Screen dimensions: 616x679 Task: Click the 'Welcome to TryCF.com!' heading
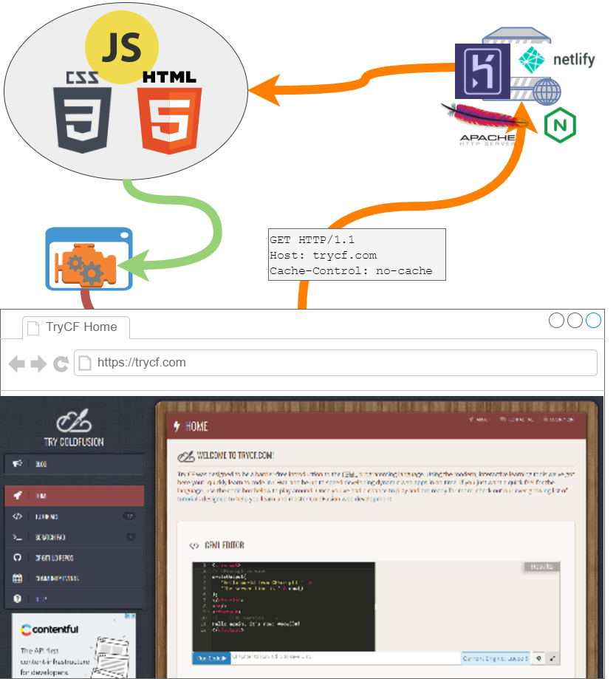[x=236, y=456]
